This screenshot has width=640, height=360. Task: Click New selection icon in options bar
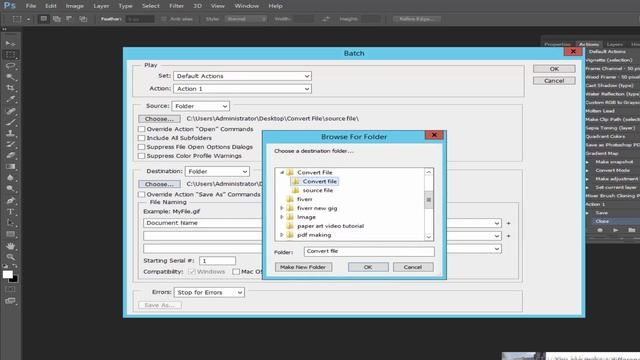click(43, 19)
